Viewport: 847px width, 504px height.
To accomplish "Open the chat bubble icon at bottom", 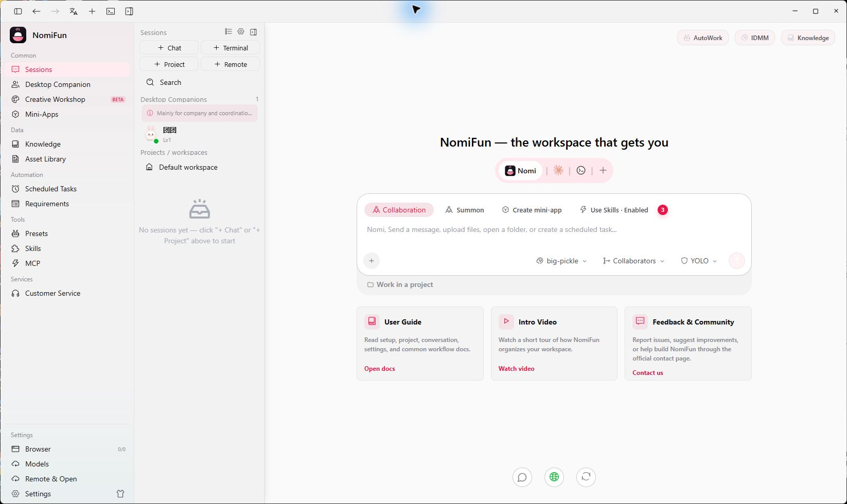I will tap(522, 477).
